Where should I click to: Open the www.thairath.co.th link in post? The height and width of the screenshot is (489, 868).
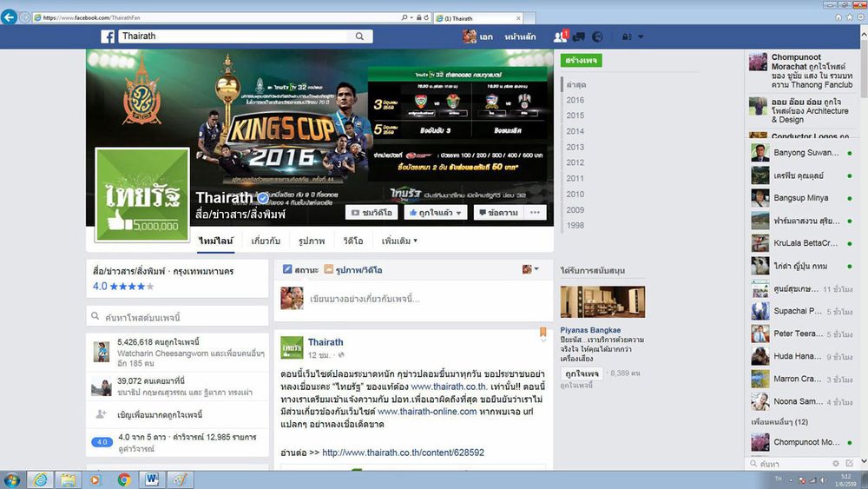pos(450,387)
